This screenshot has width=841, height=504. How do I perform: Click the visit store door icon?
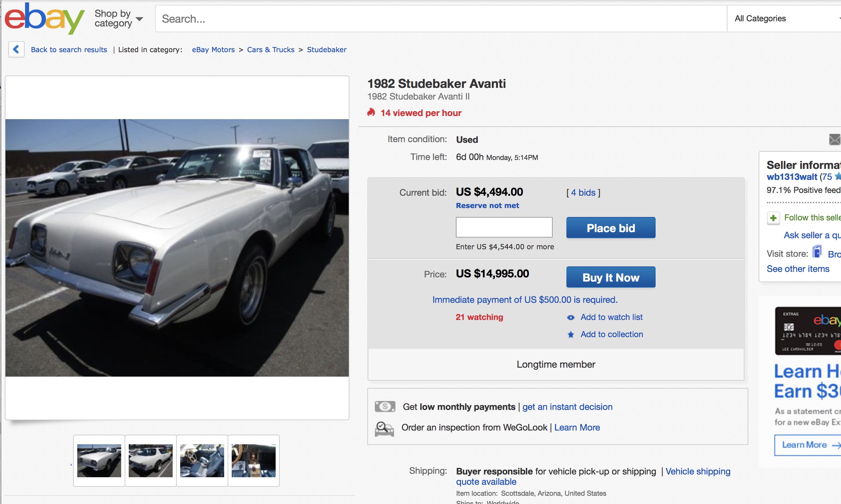[817, 252]
